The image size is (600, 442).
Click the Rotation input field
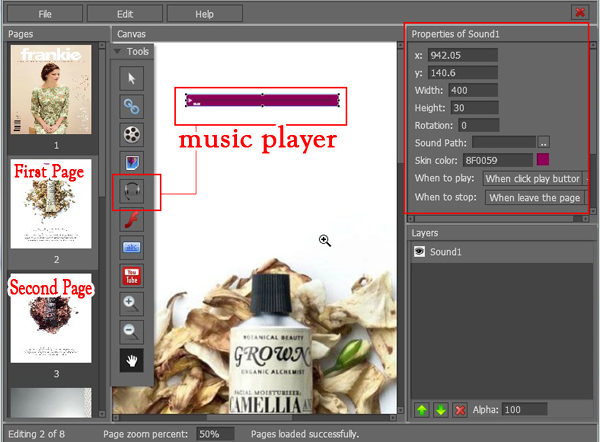pos(479,126)
